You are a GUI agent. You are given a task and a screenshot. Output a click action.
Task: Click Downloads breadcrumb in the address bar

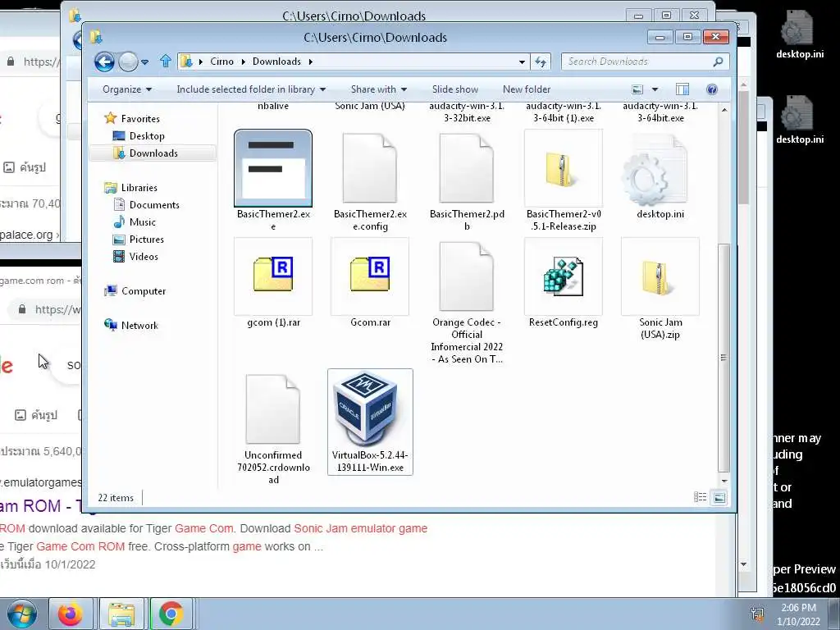point(276,62)
